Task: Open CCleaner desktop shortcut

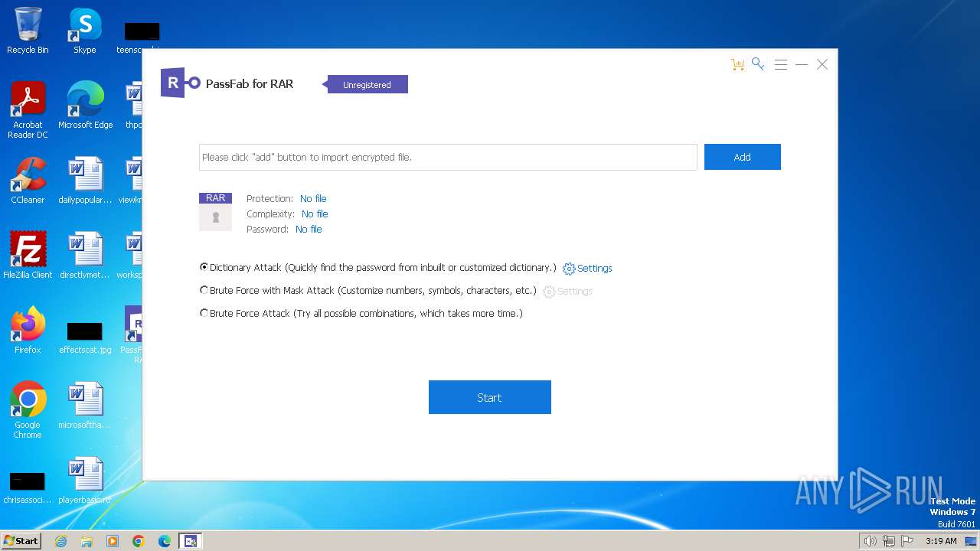Action: [x=28, y=181]
